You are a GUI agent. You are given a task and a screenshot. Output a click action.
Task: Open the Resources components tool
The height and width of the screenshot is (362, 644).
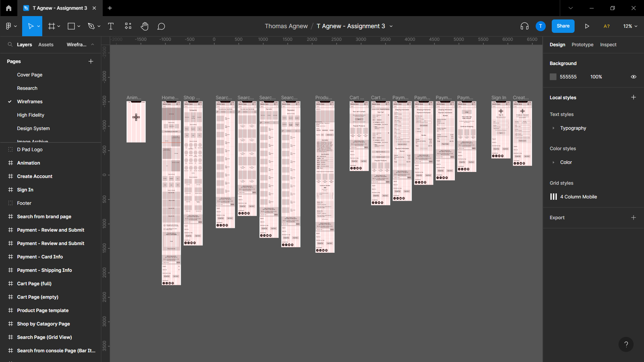coord(128,26)
